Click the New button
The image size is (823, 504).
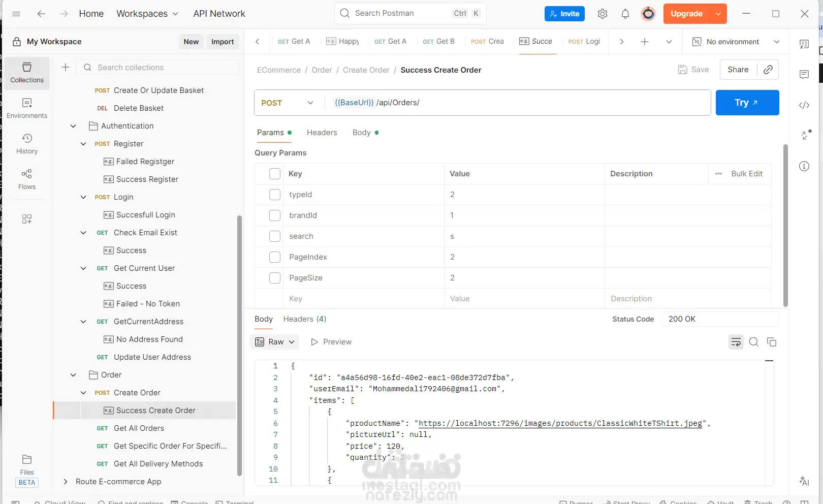[191, 42]
